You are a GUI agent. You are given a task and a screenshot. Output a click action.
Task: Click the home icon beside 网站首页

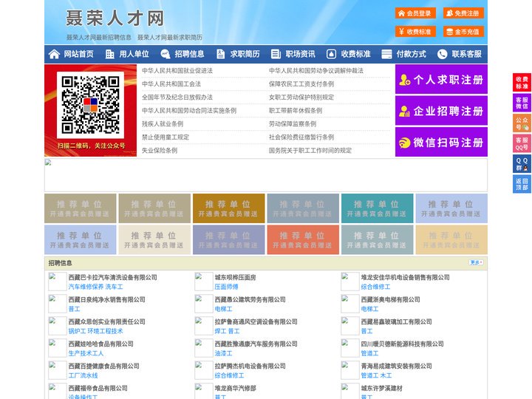pos(54,54)
